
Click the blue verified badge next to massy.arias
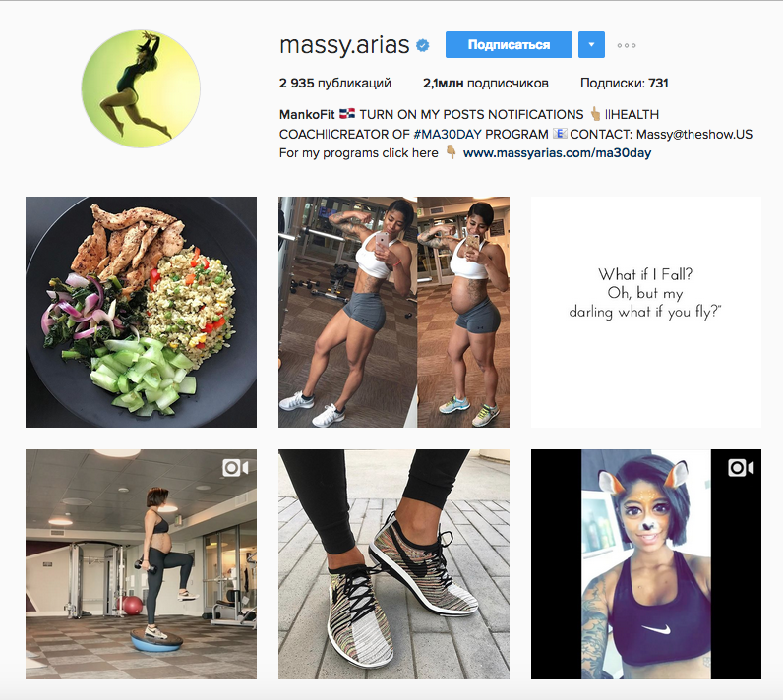423,45
